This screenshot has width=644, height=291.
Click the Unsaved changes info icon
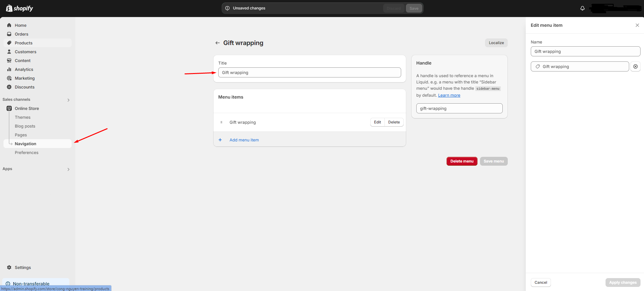pyautogui.click(x=227, y=8)
